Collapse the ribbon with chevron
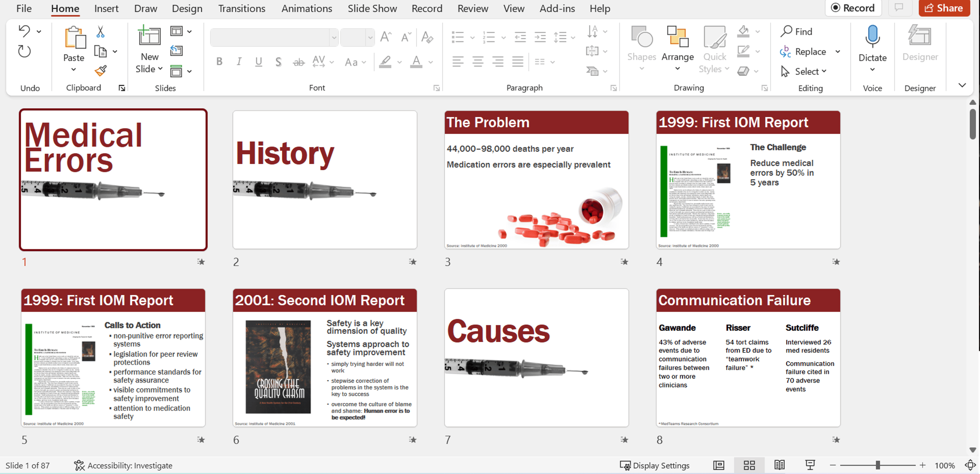This screenshot has width=980, height=474. click(962, 85)
